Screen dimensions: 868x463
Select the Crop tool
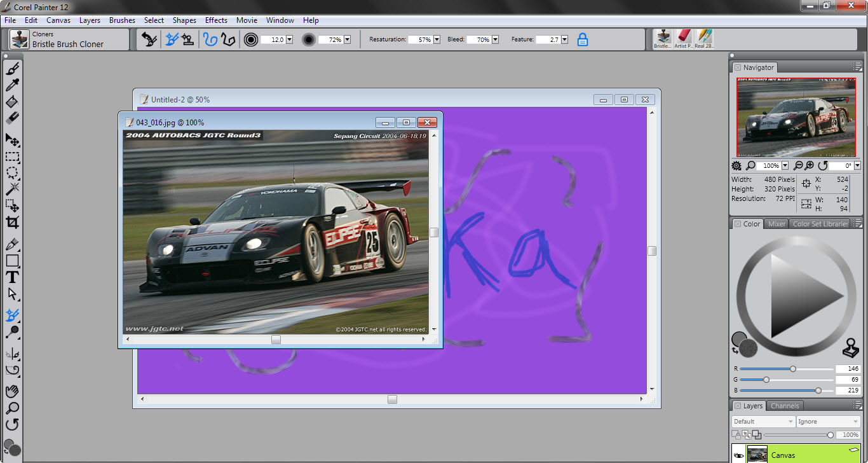[12, 223]
